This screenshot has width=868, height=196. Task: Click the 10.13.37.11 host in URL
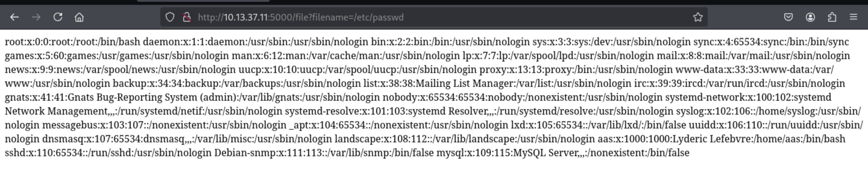[x=246, y=17]
